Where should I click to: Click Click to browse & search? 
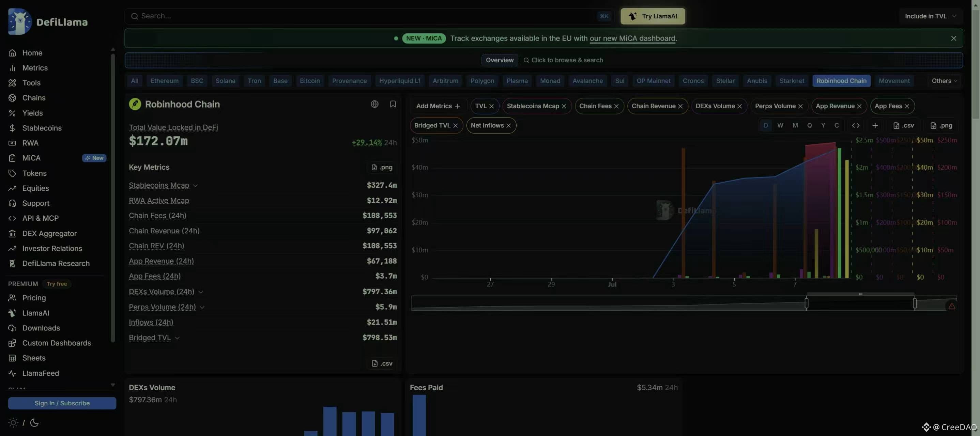[563, 60]
